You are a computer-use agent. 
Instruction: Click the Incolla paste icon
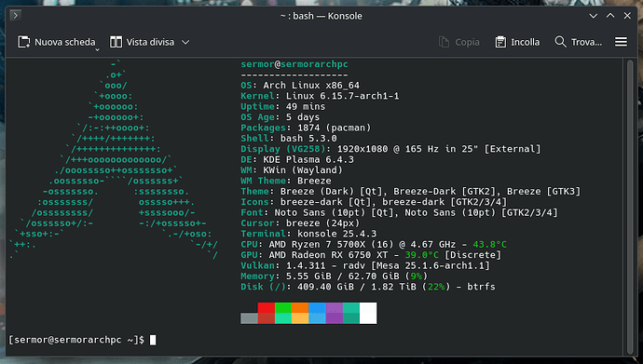click(x=500, y=42)
